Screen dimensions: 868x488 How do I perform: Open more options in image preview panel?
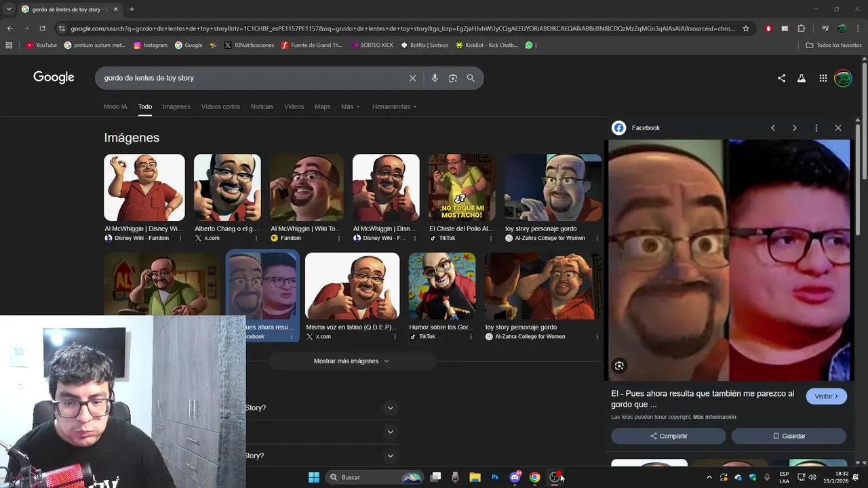(x=816, y=128)
